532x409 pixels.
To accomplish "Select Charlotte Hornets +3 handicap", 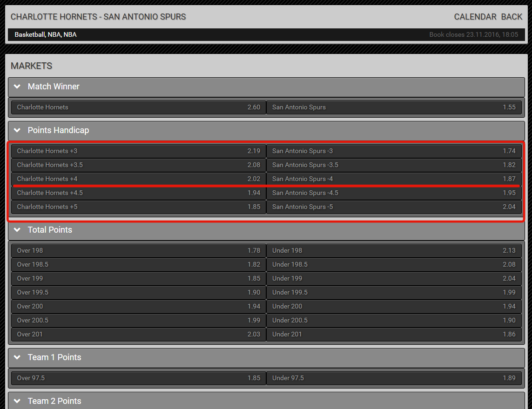I will 138,151.
